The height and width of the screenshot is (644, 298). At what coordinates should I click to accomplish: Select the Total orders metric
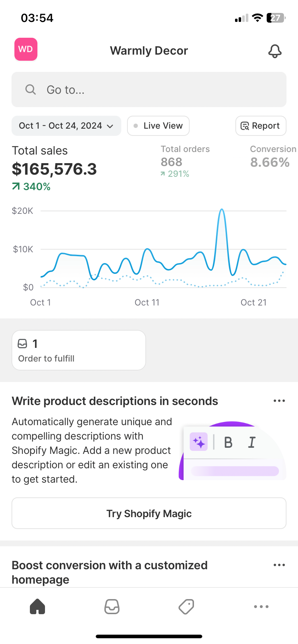(185, 161)
